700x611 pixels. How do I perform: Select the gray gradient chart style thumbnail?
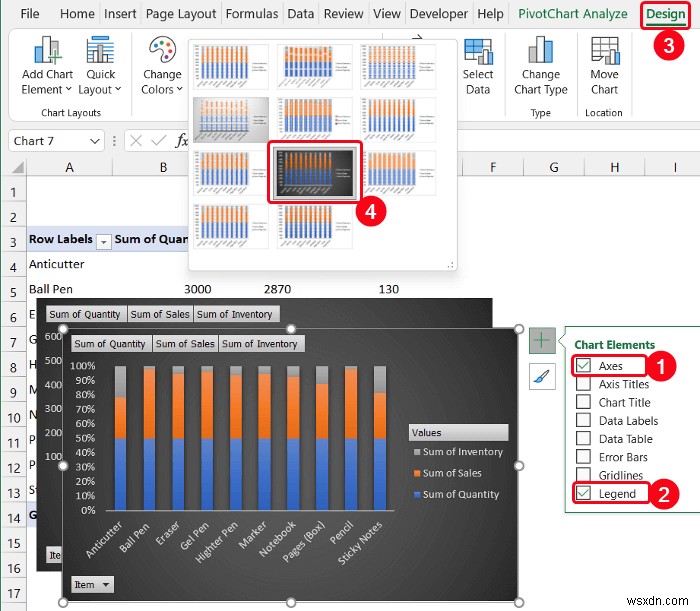231,119
